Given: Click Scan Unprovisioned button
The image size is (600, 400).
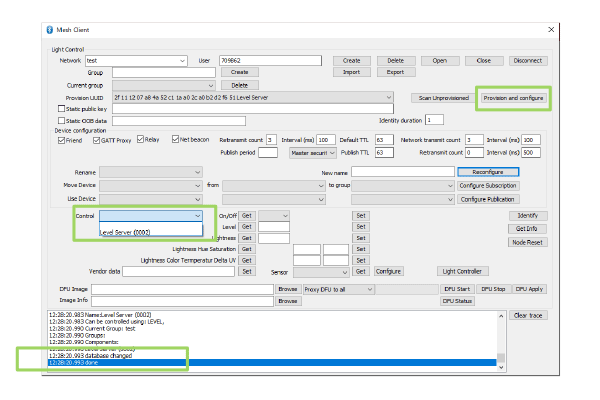Looking at the screenshot, I should [x=443, y=98].
